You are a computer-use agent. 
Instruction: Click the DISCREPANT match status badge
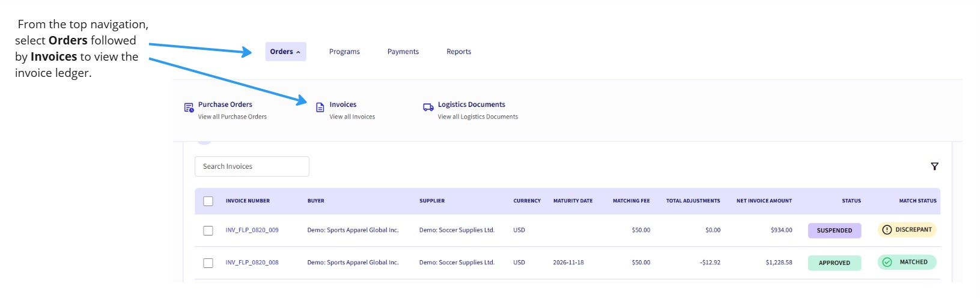pos(907,230)
